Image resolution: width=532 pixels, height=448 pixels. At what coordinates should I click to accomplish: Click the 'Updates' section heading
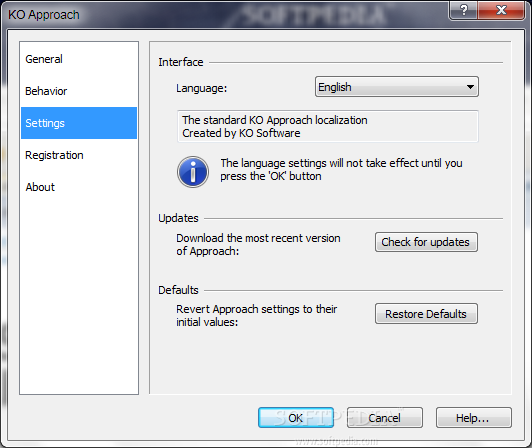tap(178, 218)
